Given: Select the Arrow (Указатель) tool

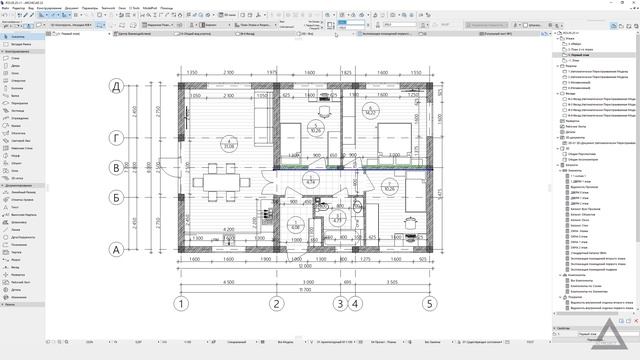Looking at the screenshot, I should tap(22, 37).
